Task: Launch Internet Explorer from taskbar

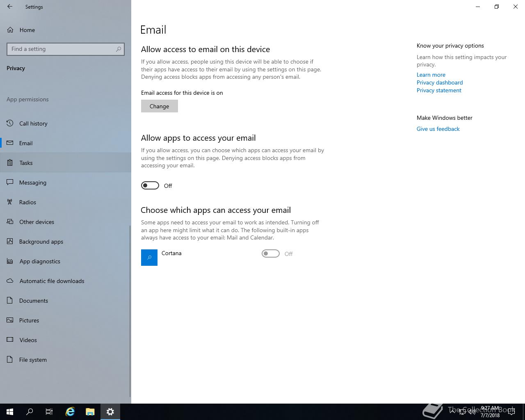Action: tap(70, 412)
